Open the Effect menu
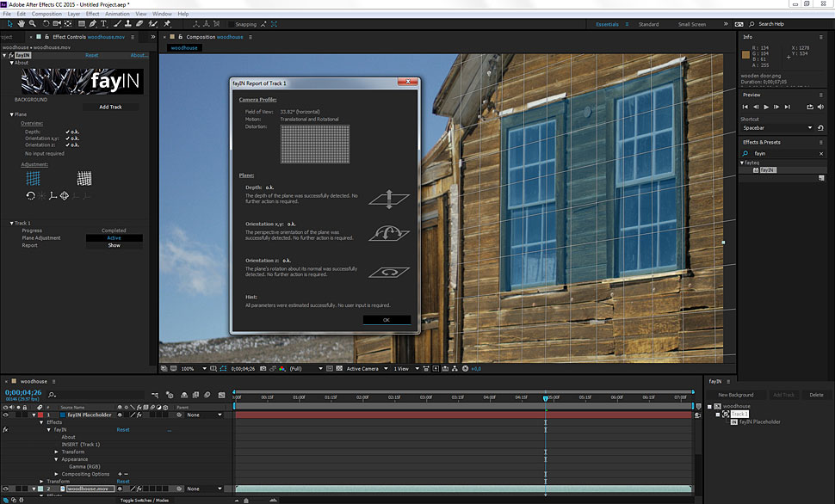This screenshot has width=835, height=504. [x=93, y=14]
